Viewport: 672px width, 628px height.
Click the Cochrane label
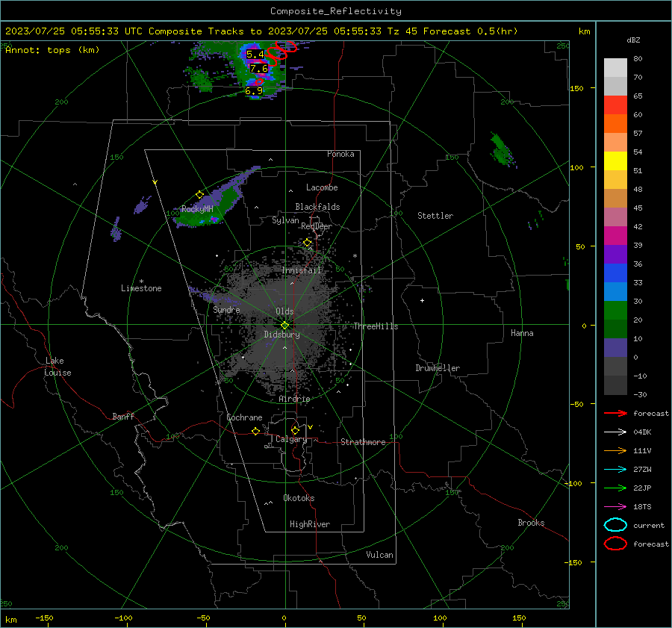click(x=244, y=417)
